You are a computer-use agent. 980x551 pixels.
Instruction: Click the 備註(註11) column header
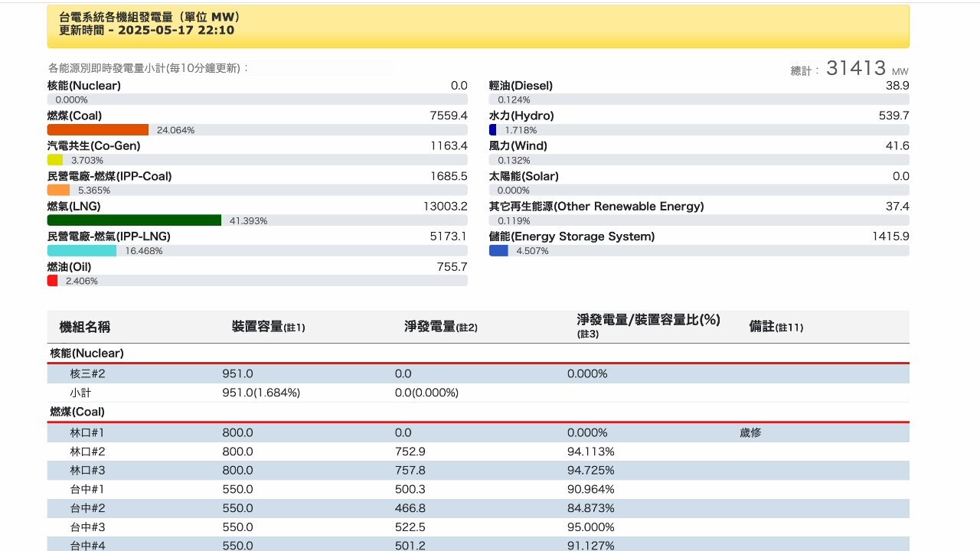[776, 327]
